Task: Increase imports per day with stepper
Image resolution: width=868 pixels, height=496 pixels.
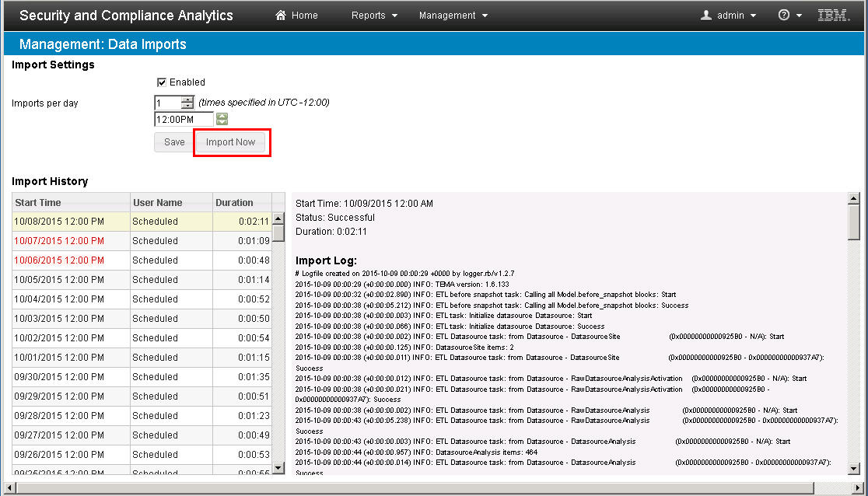Action: point(187,100)
